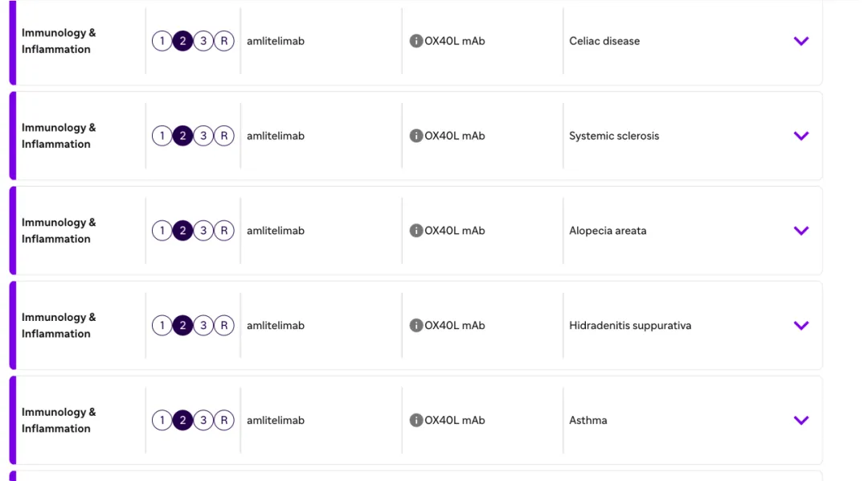Click phase R circle for Asthma row

tap(224, 420)
